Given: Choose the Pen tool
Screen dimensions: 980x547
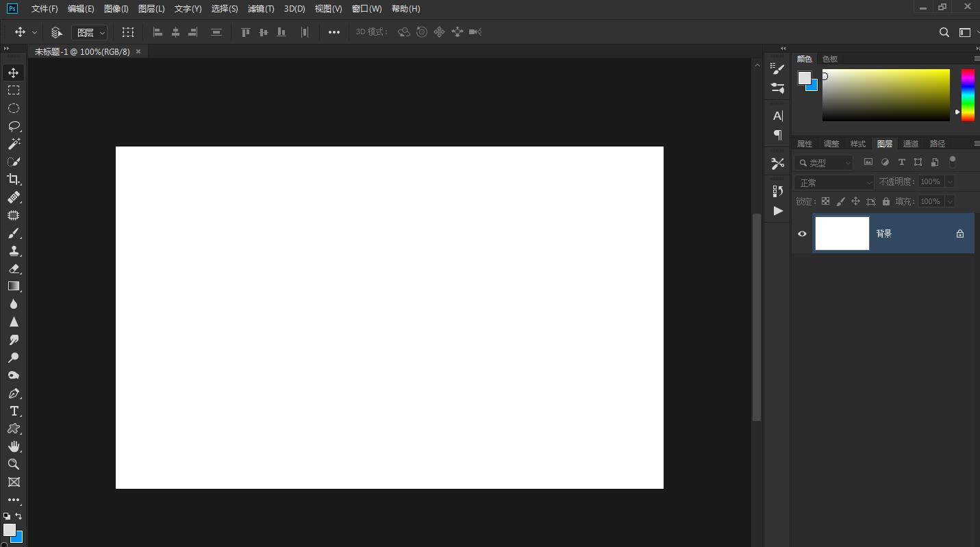Looking at the screenshot, I should (13, 394).
